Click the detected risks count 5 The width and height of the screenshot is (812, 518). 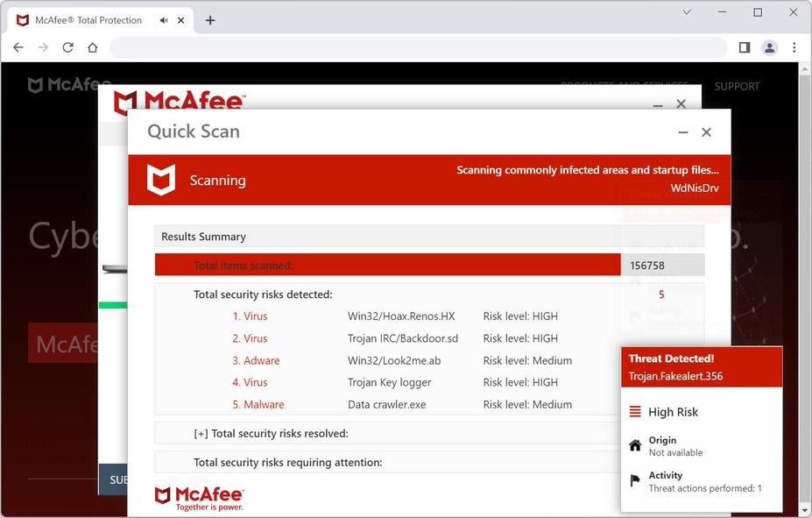pos(661,294)
